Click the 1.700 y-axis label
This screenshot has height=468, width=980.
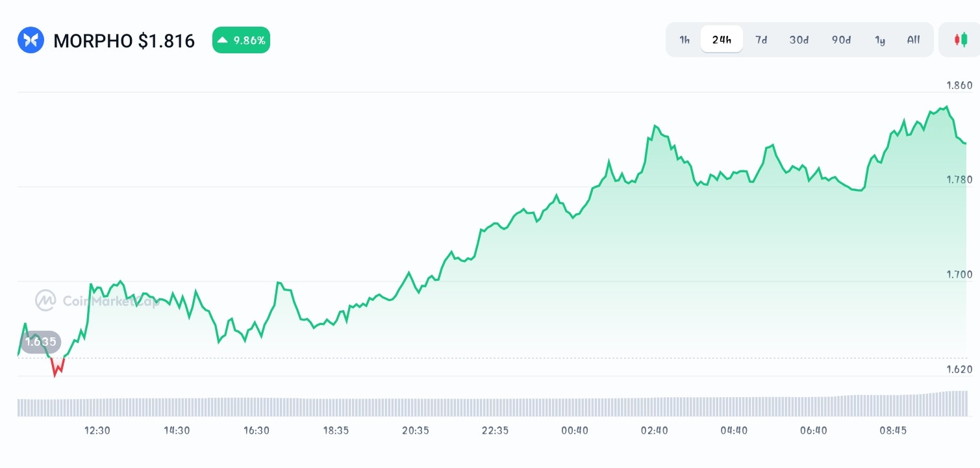click(959, 274)
